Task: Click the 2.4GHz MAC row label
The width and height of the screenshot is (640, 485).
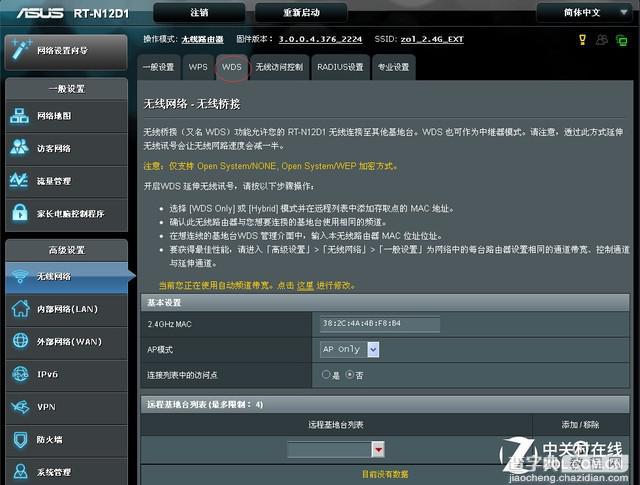Action: pos(169,324)
